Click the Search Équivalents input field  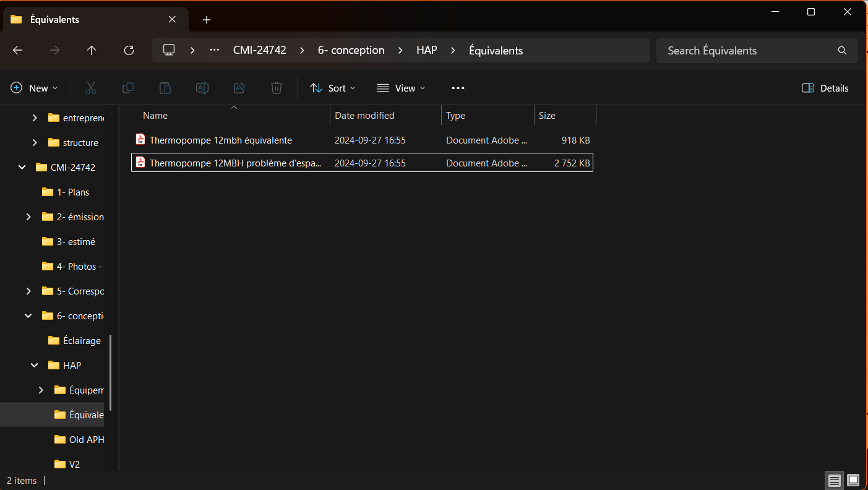(x=749, y=51)
